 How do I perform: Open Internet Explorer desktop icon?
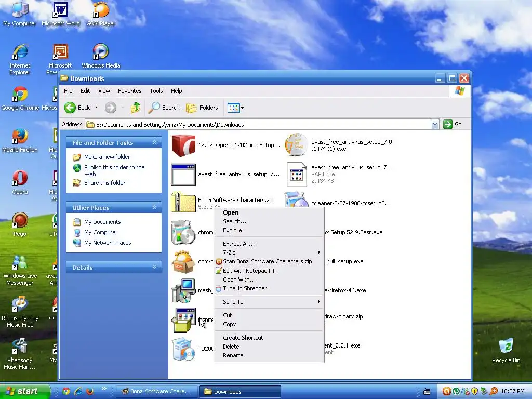click(20, 59)
